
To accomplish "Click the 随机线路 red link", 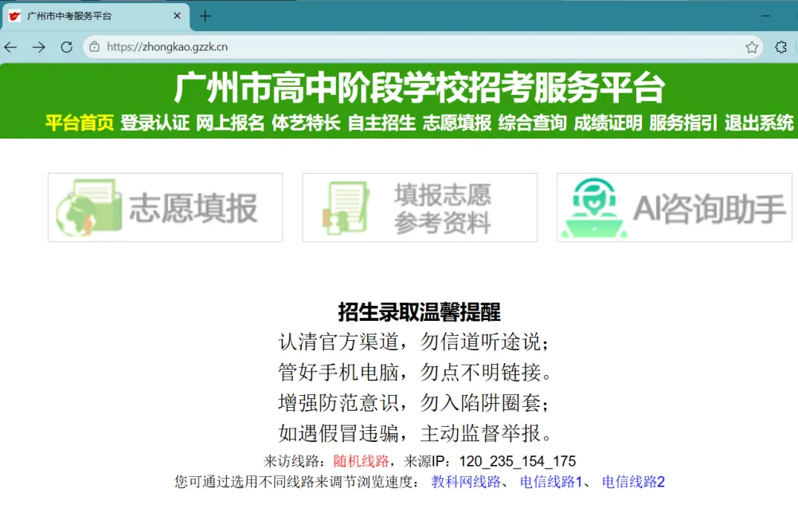I will pyautogui.click(x=362, y=461).
